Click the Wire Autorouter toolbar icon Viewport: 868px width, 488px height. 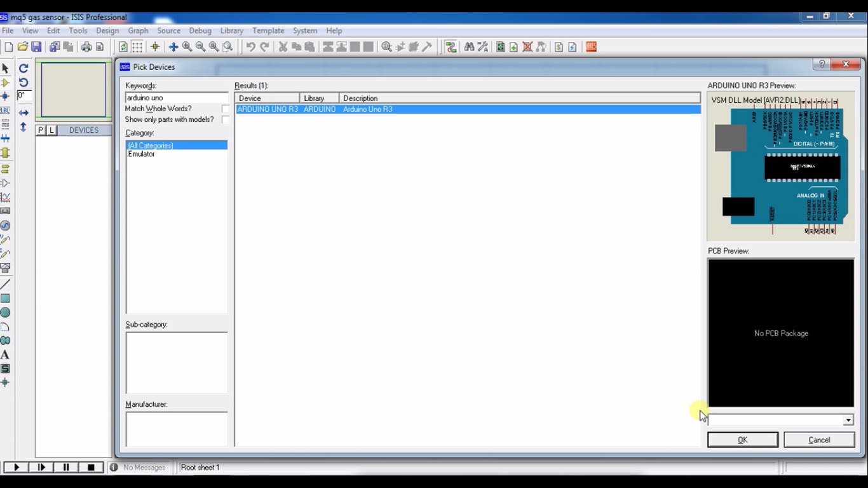pos(451,47)
